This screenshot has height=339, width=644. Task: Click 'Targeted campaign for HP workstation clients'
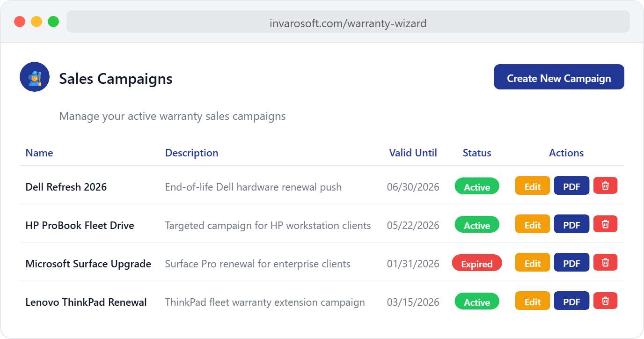268,225
